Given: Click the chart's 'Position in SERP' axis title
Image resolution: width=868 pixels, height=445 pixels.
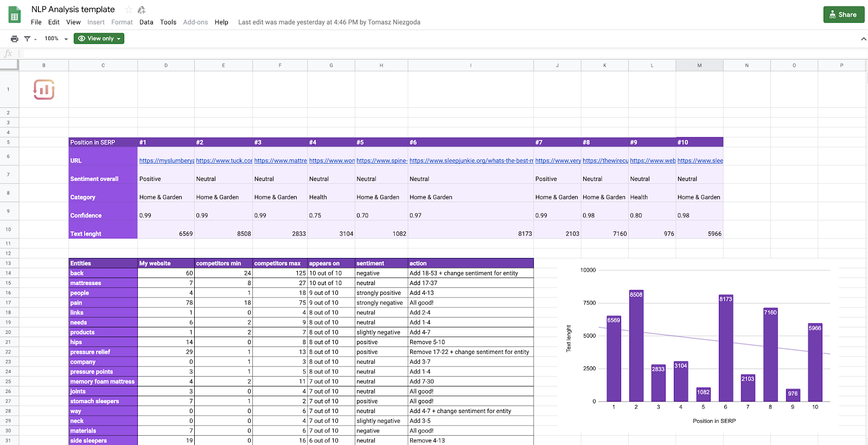Looking at the screenshot, I should coord(714,421).
